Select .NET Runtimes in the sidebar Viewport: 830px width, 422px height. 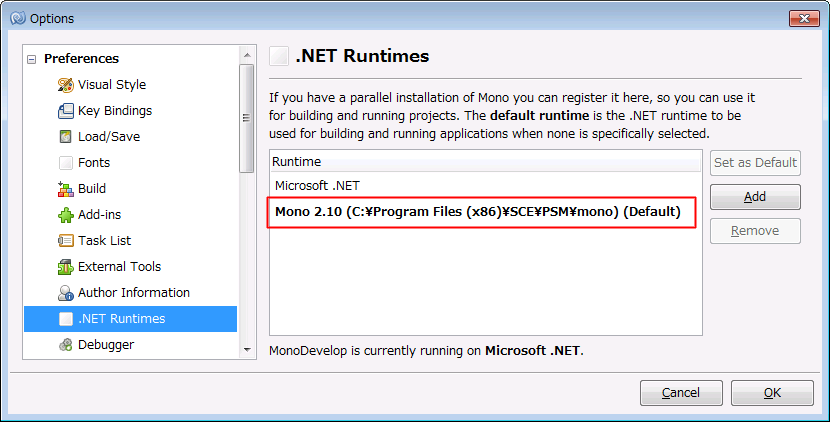pyautogui.click(x=121, y=319)
